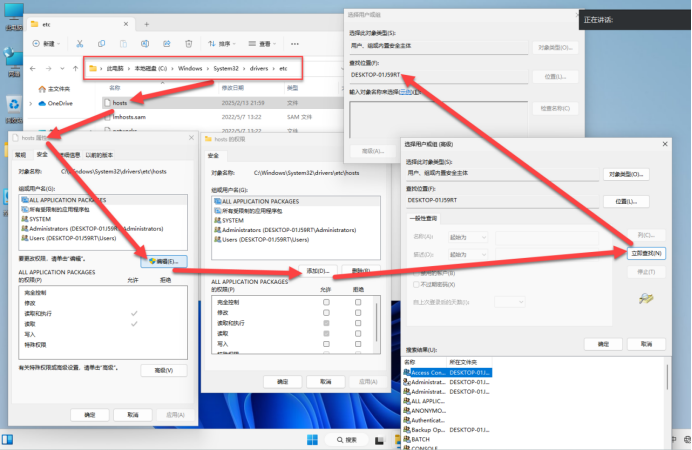Click the Share icon in Explorer toolbar
This screenshot has height=450, width=692.
click(x=165, y=44)
